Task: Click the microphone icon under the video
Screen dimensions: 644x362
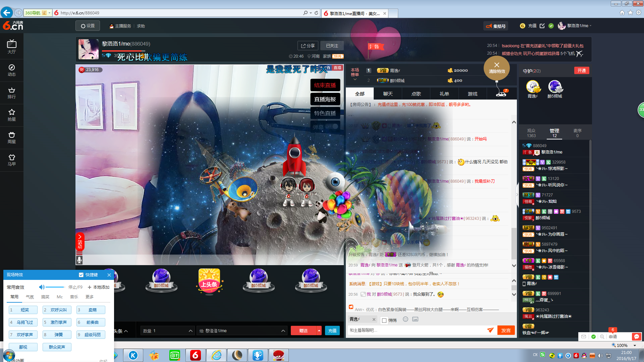Action: pyautogui.click(x=79, y=259)
